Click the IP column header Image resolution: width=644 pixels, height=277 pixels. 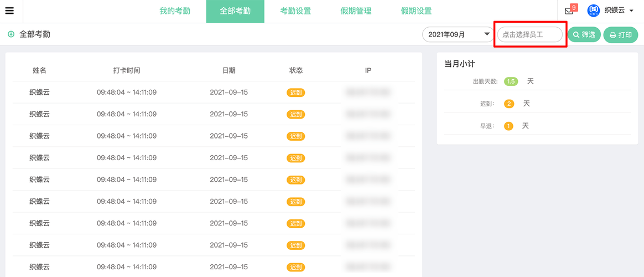[x=368, y=70]
